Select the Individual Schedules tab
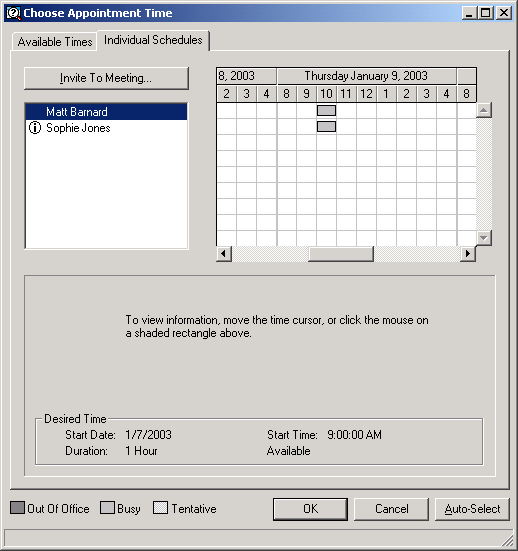Viewport: 518px width, 551px height. (x=153, y=40)
